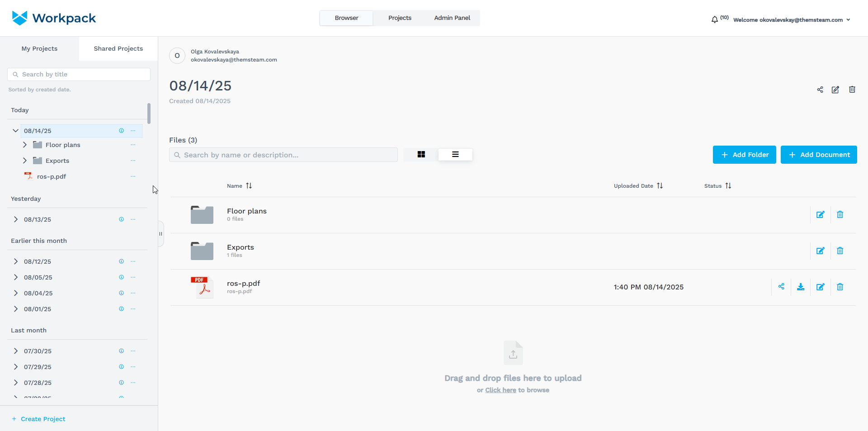Expand Floor plans folder in sidebar
Viewport: 868px width, 431px height.
click(25, 145)
